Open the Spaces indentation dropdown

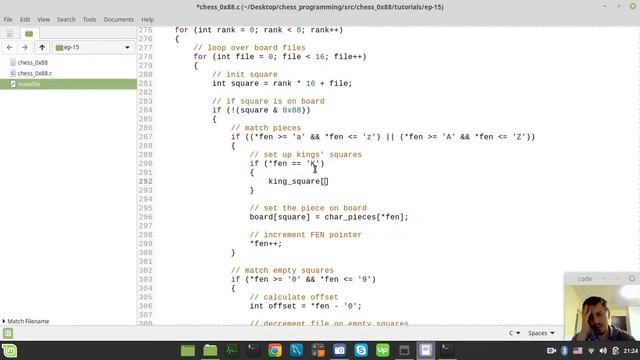pyautogui.click(x=541, y=333)
